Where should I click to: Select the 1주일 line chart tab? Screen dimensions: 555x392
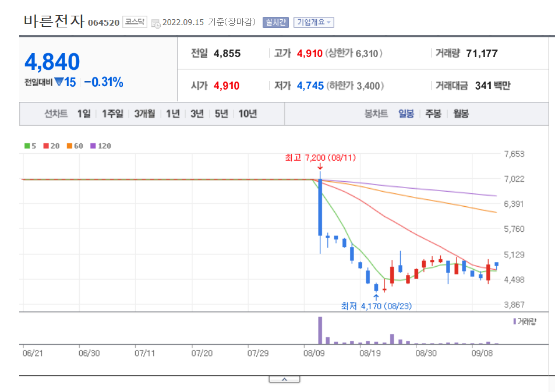coord(112,114)
